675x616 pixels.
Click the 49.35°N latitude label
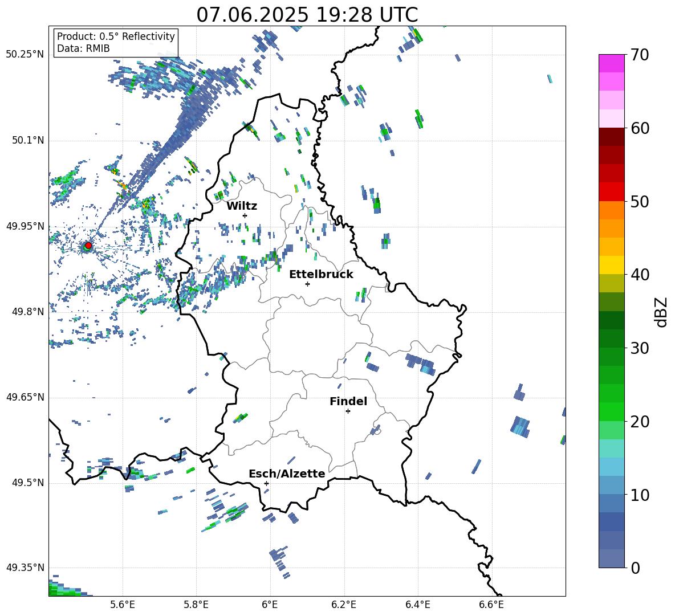[25, 568]
